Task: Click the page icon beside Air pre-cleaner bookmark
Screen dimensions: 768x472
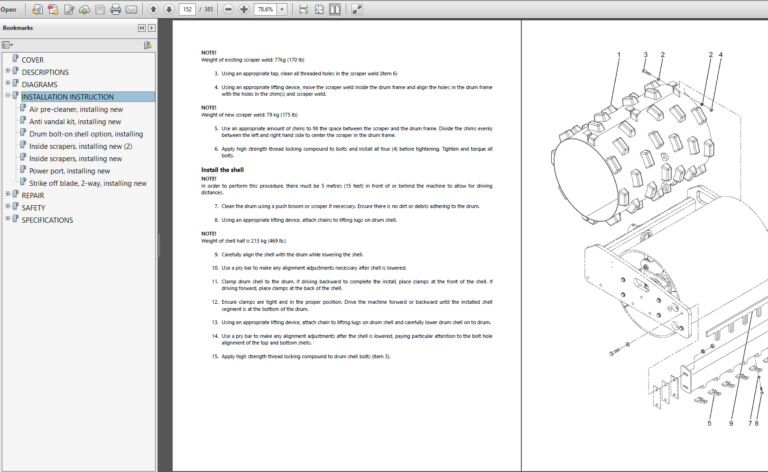Action: [x=23, y=108]
